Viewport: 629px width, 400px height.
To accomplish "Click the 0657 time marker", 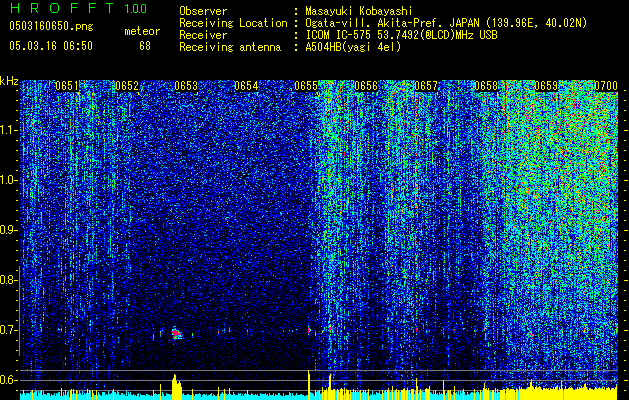I will pos(426,86).
